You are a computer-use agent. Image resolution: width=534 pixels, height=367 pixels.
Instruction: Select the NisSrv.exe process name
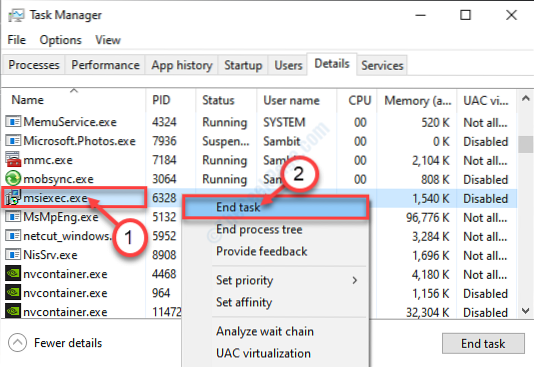coord(50,255)
